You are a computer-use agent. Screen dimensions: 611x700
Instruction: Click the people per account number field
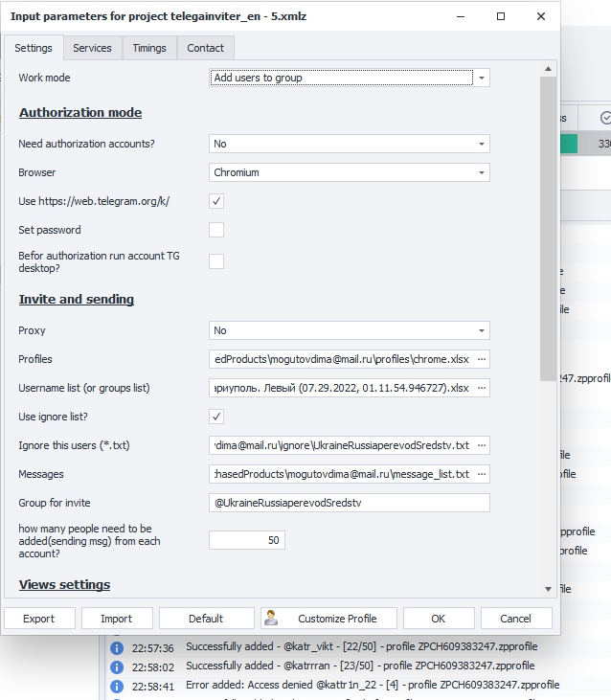click(247, 540)
